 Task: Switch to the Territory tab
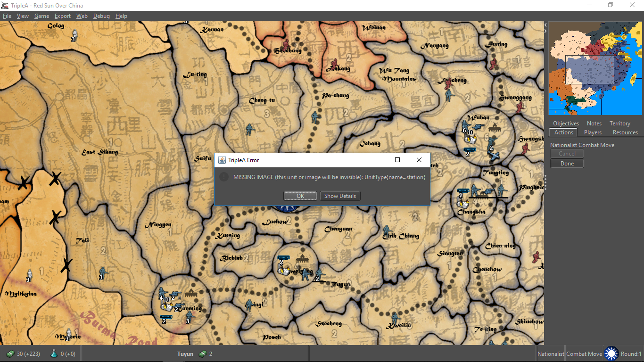tap(619, 123)
